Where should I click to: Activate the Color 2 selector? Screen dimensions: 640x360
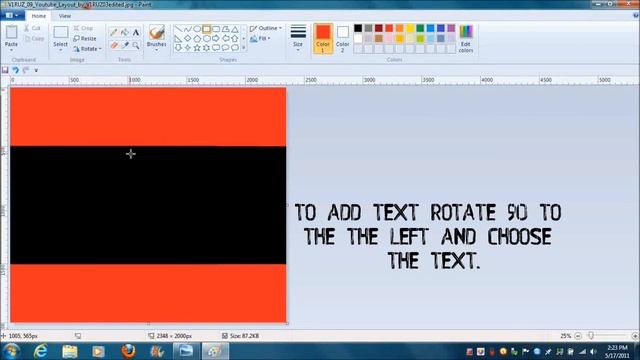(342, 39)
